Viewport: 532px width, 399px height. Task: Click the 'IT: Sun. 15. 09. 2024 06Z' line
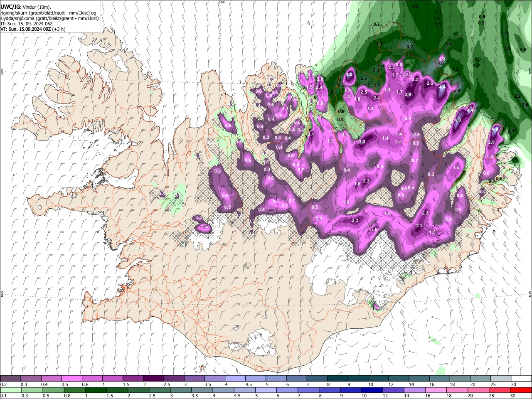[x=27, y=24]
